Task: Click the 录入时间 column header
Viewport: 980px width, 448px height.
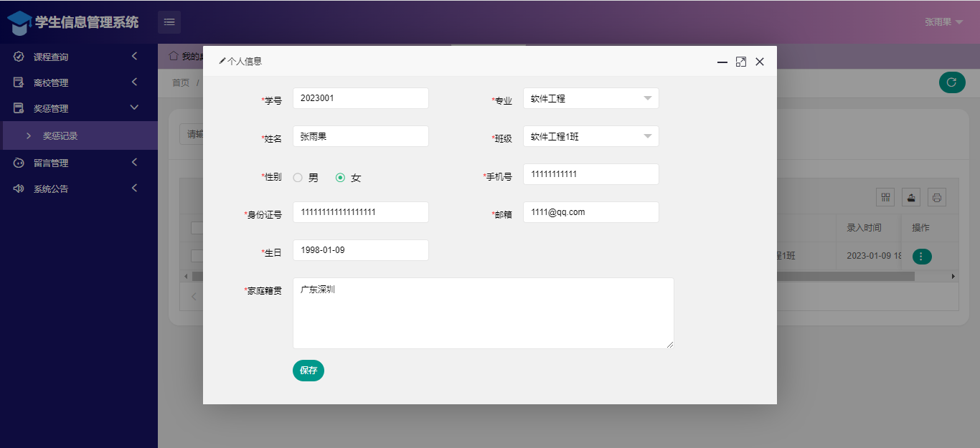Action: (864, 228)
